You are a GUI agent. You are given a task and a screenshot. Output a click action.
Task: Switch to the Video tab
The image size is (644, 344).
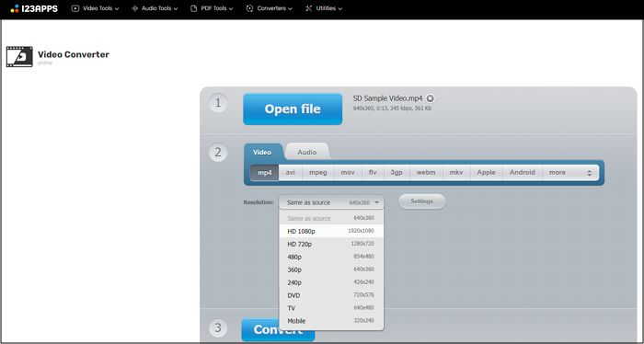click(262, 153)
